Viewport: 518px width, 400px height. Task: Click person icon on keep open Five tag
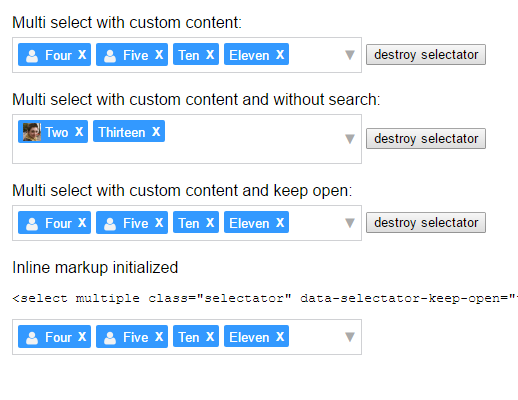click(110, 224)
